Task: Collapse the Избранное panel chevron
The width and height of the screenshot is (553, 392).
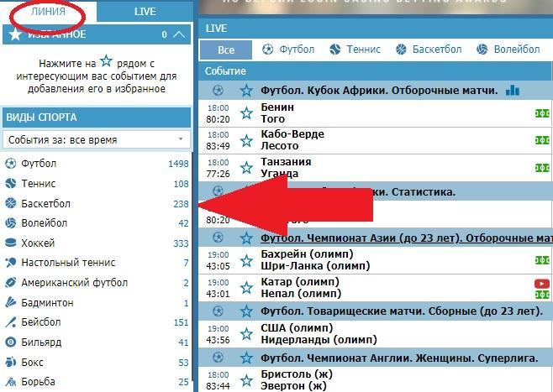Action: point(177,34)
